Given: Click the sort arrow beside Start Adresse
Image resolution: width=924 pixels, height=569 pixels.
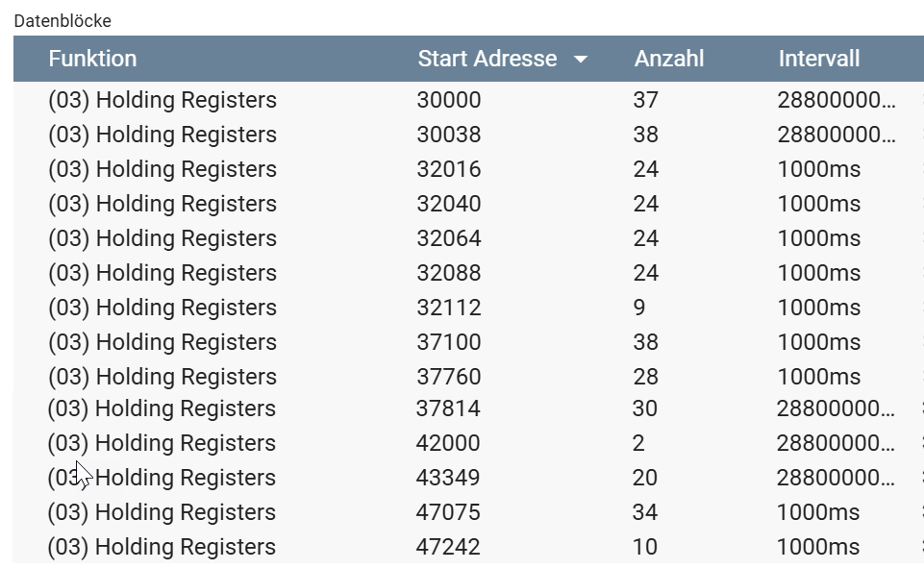Looking at the screenshot, I should pyautogui.click(x=580, y=60).
